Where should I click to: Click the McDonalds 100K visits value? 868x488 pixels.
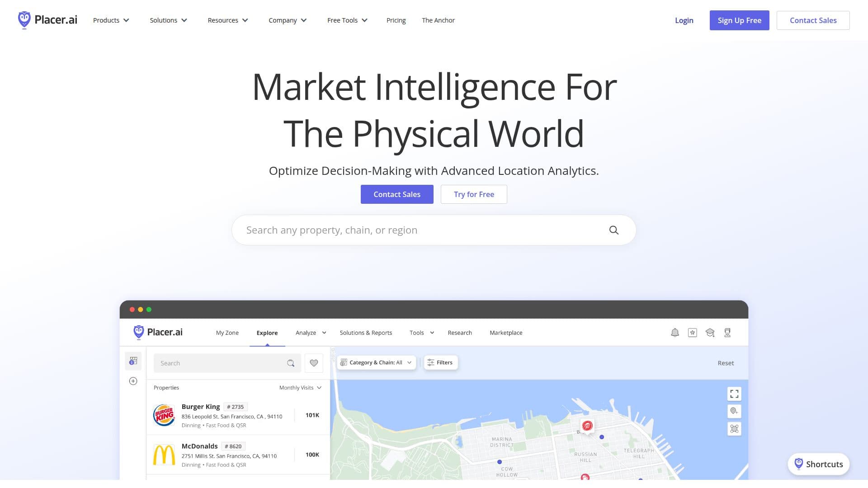click(x=312, y=455)
